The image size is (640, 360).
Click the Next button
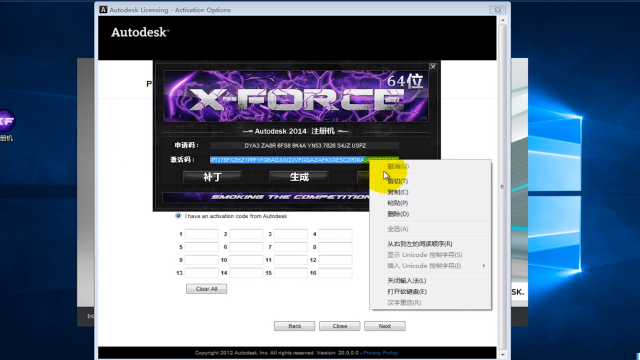coord(384,326)
